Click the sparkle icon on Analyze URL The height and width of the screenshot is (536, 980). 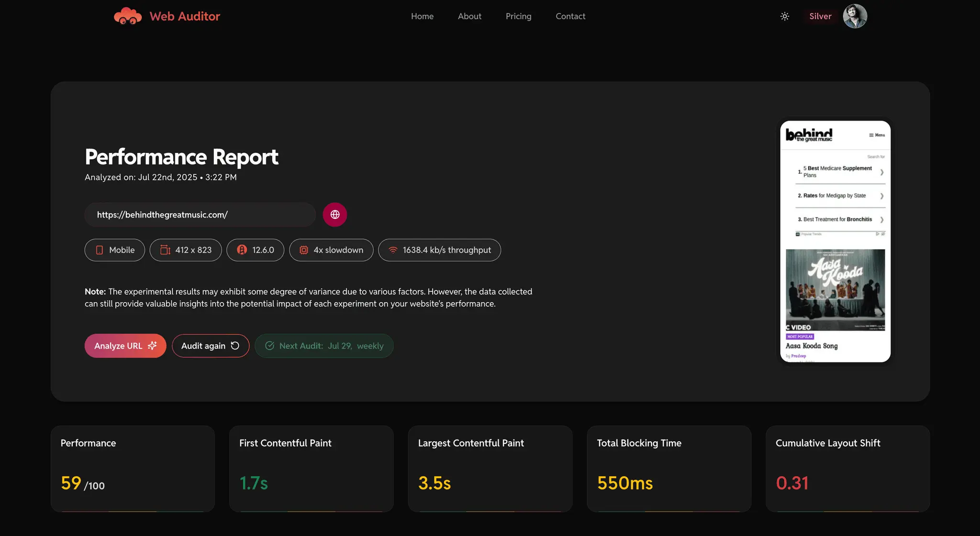(x=152, y=346)
